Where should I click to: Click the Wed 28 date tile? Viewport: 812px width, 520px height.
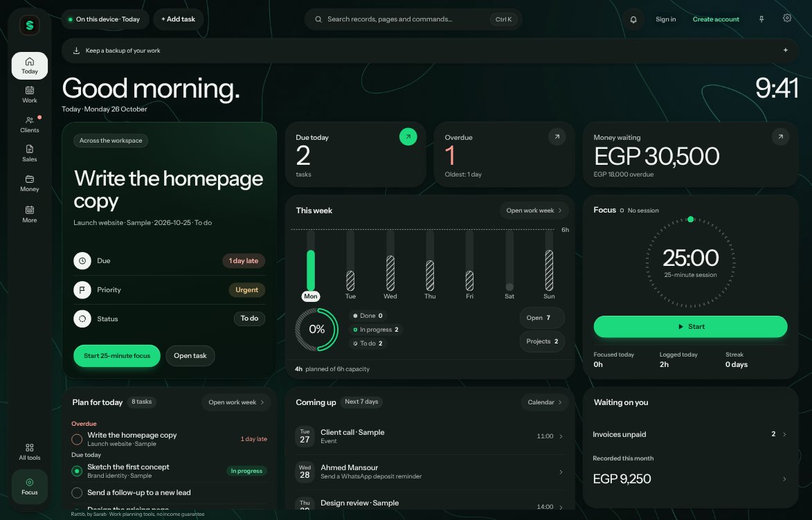[305, 472]
